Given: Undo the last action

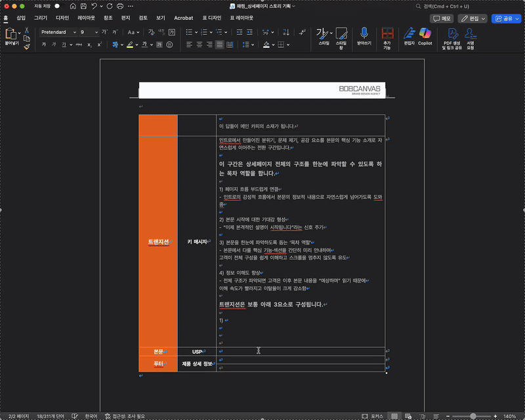Looking at the screenshot, I should click(94, 7).
